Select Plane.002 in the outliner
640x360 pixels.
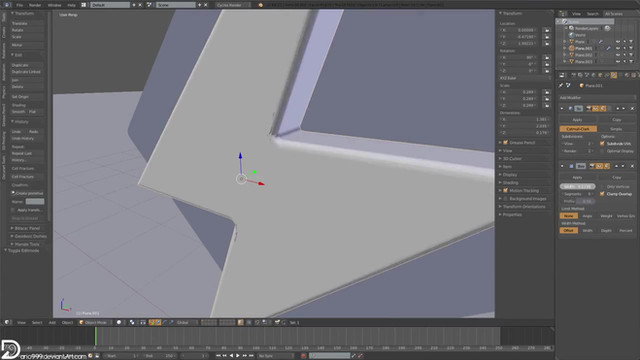(584, 55)
